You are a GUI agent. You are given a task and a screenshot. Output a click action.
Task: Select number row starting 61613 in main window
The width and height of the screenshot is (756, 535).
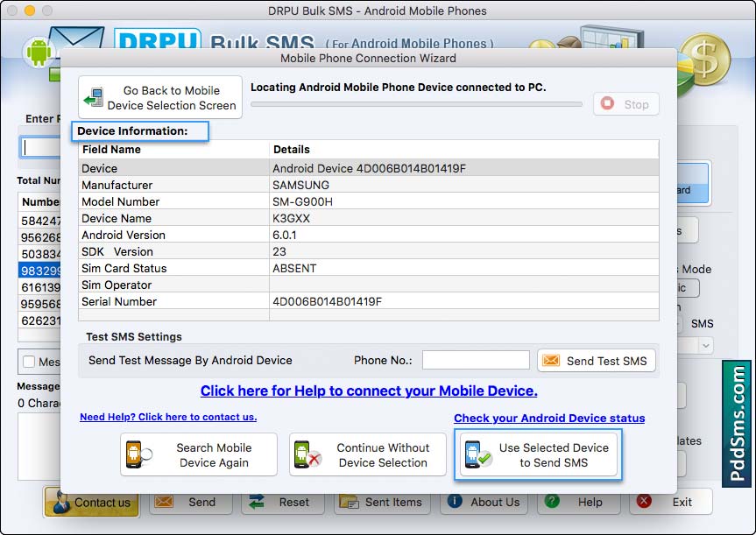click(x=39, y=287)
